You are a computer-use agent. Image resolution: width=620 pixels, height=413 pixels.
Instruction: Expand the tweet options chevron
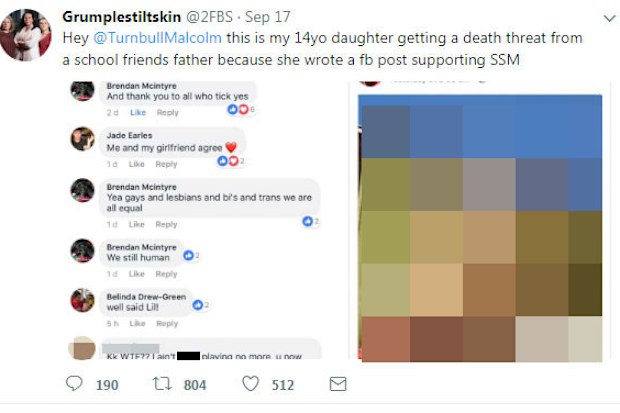point(609,18)
